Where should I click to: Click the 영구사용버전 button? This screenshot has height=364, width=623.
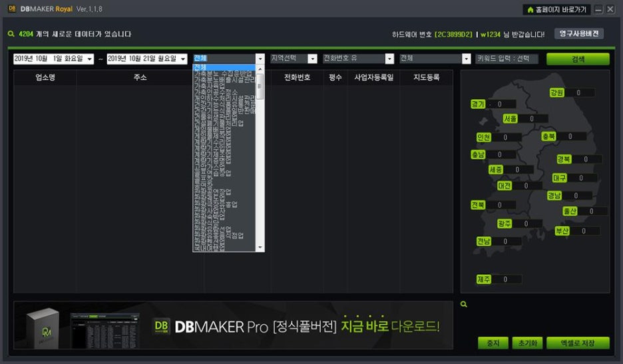pyautogui.click(x=579, y=34)
